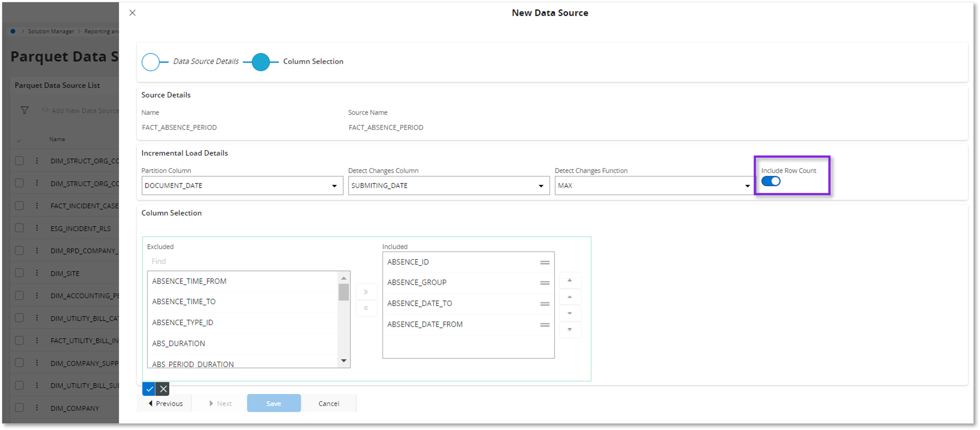980x430 pixels.
Task: Open row menu for DIM_SITE
Action: click(x=37, y=273)
